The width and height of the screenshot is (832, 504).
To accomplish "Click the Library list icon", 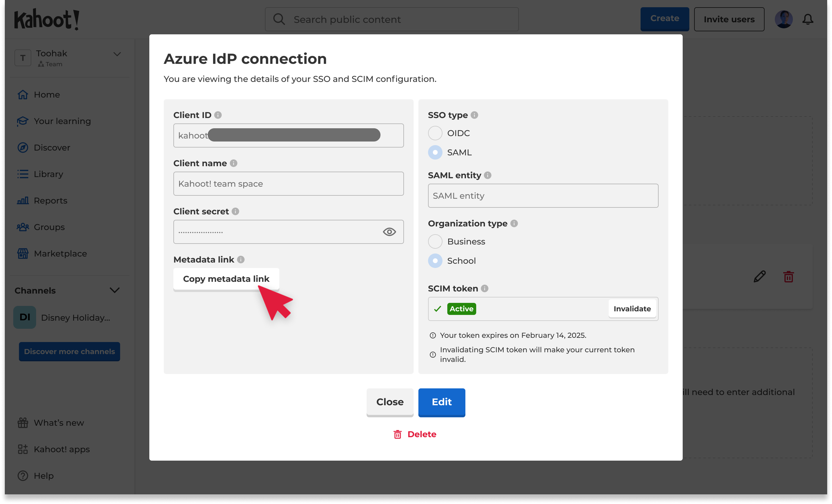I will (23, 174).
